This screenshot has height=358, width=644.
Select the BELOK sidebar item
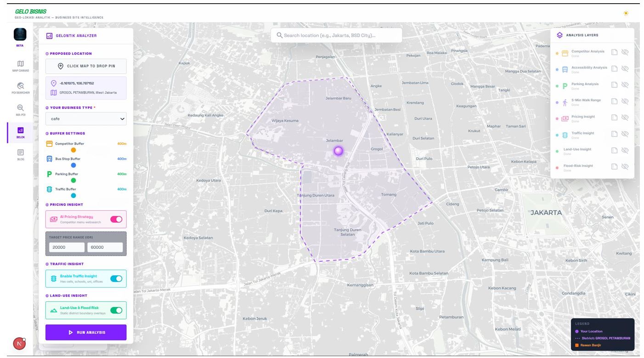pyautogui.click(x=20, y=133)
